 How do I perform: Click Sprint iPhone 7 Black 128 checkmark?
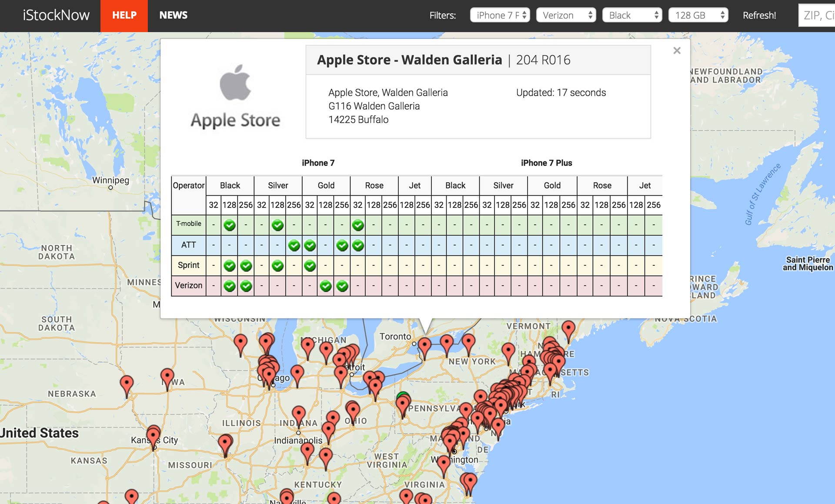point(230,265)
